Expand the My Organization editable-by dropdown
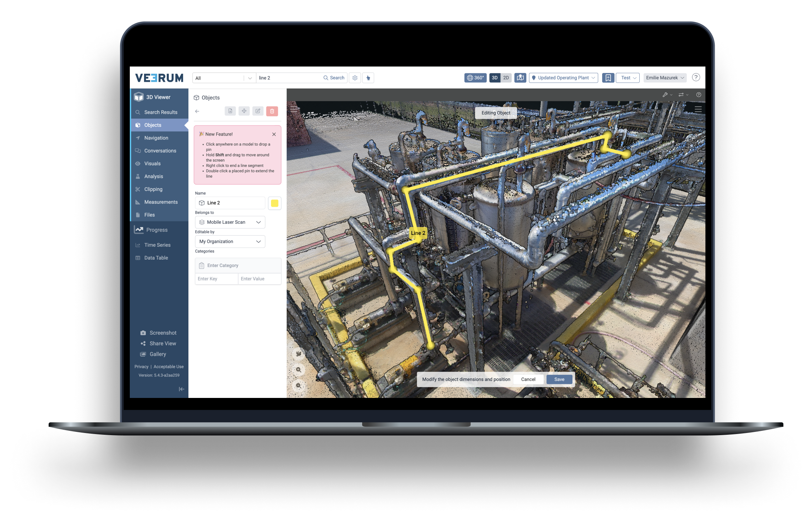 (x=230, y=241)
